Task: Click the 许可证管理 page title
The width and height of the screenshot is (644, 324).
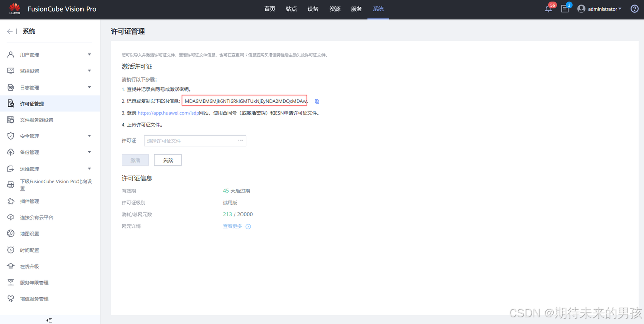Action: point(128,31)
